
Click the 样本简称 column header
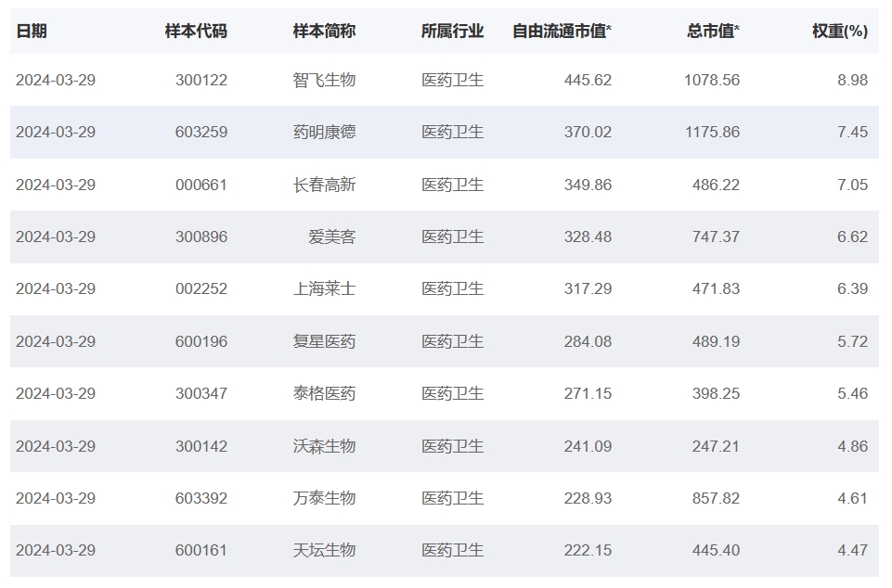[x=324, y=31]
